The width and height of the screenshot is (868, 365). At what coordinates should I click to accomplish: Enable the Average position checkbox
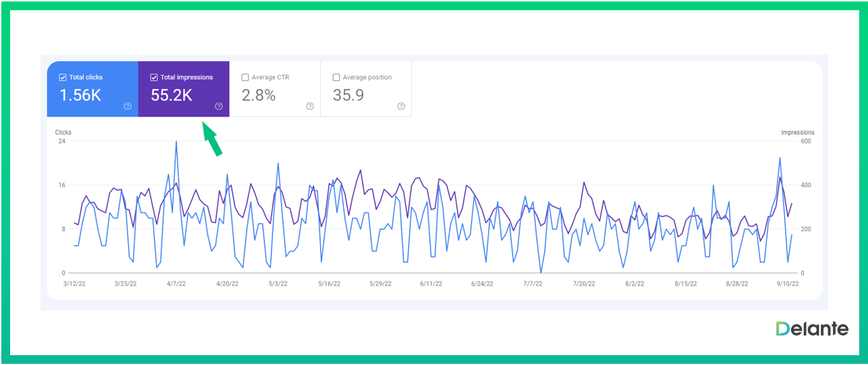coord(336,77)
